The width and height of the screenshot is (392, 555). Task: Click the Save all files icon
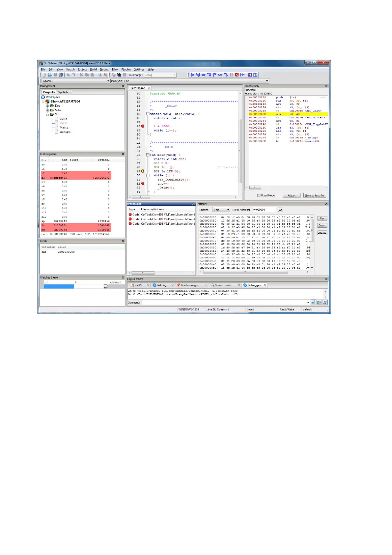click(61, 75)
